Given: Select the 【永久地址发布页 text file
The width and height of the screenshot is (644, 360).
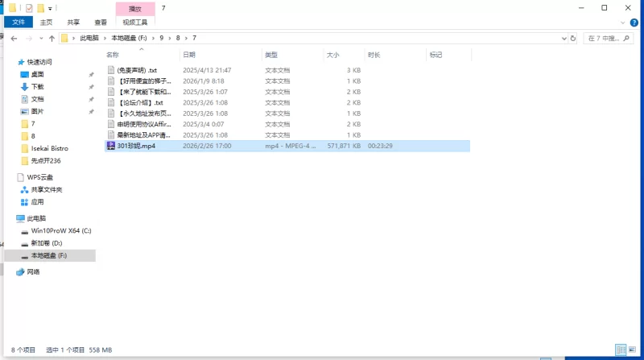Looking at the screenshot, I should (144, 114).
